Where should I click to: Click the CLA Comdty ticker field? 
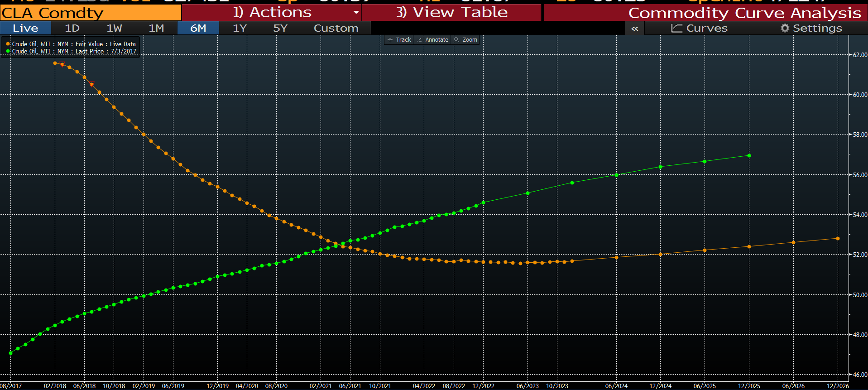pos(91,13)
